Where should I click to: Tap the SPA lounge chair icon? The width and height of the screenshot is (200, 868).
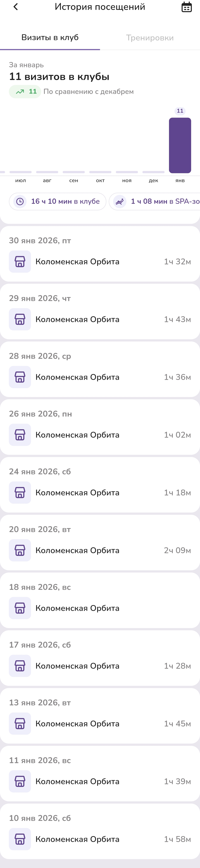[120, 202]
